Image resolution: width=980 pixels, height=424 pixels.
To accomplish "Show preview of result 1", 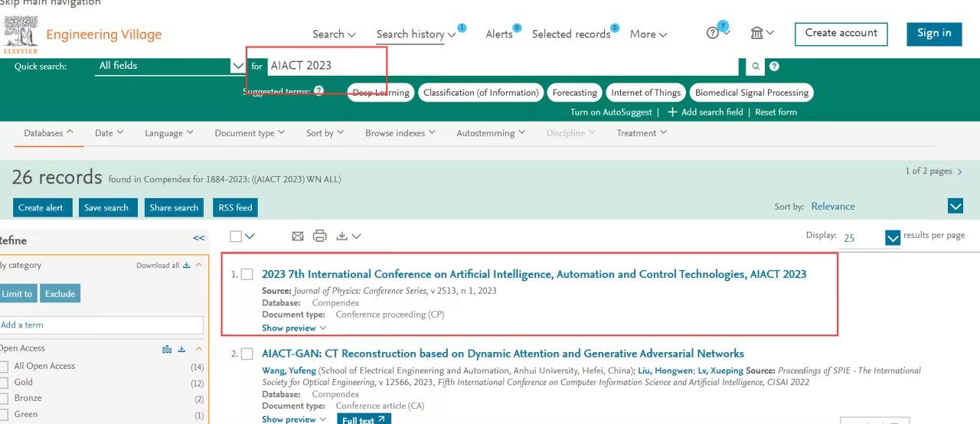I will 294,328.
